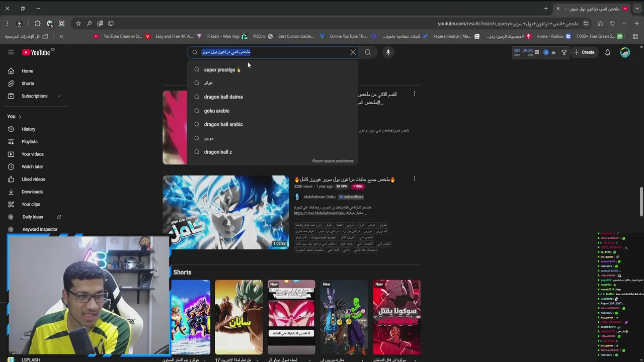Open Shorts from sidebar

pyautogui.click(x=28, y=83)
